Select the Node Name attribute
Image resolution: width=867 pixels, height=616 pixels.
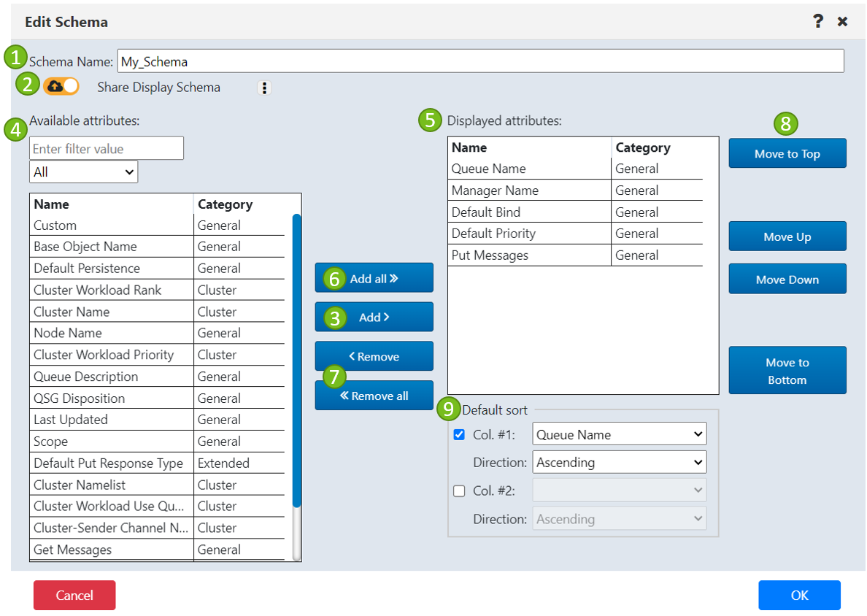[x=157, y=333]
